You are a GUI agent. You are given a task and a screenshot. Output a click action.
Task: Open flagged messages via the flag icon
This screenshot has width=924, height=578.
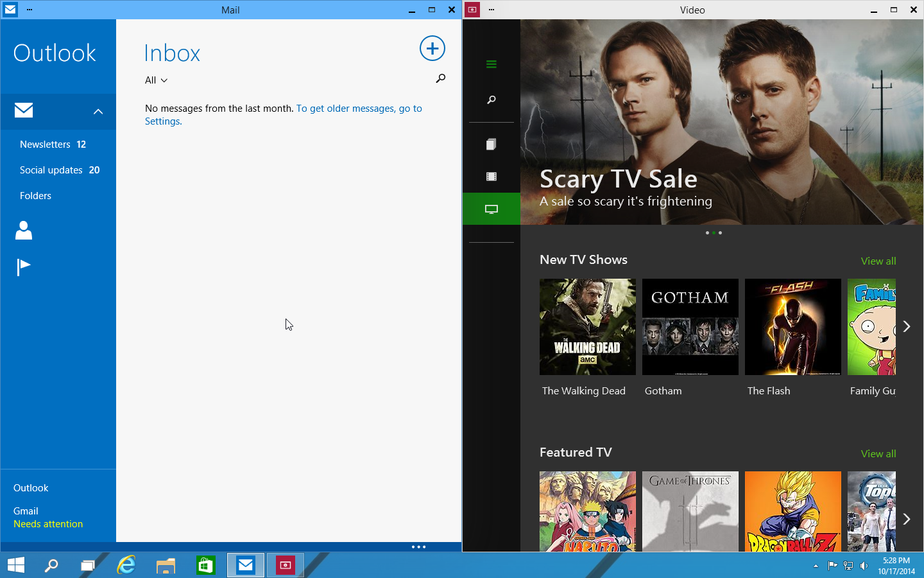click(x=24, y=267)
